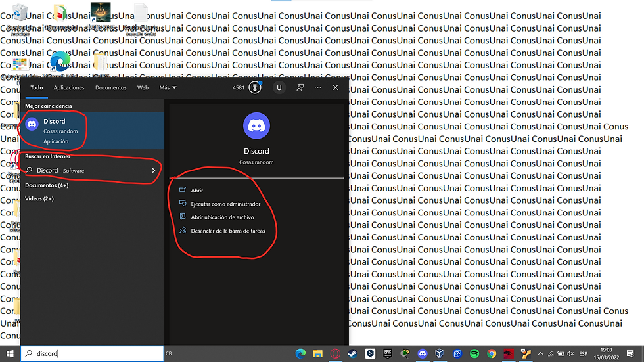Launch Spotify from the taskbar
This screenshot has height=362, width=644.
tap(474, 353)
